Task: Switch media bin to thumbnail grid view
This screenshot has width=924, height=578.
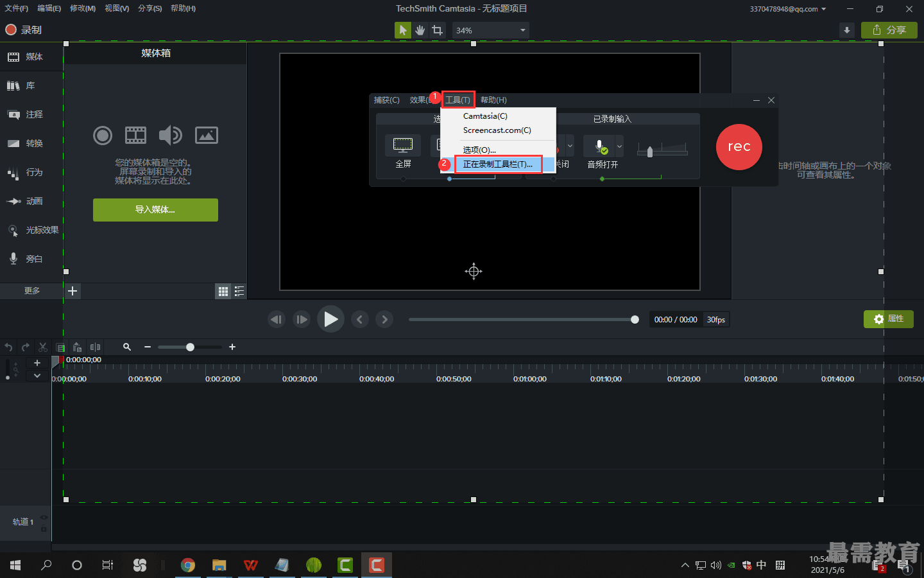Action: point(223,292)
